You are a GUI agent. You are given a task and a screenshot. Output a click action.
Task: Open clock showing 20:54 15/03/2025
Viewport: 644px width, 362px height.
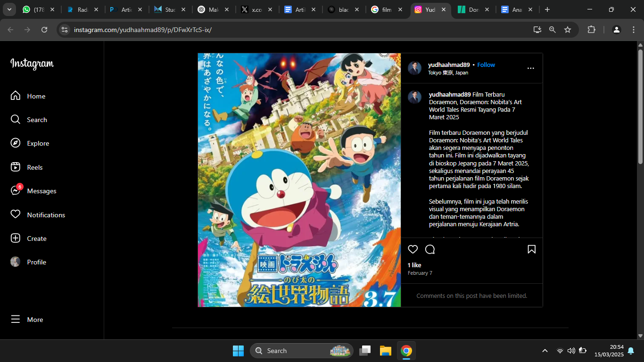609,351
